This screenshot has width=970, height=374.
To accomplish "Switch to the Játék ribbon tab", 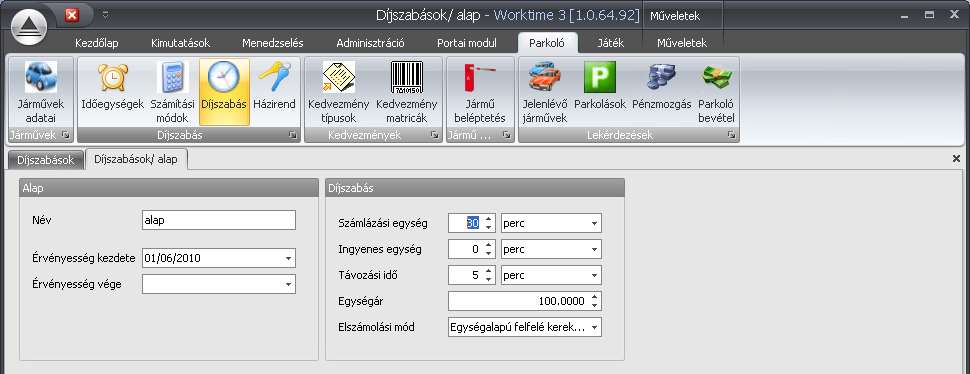I will [x=611, y=43].
